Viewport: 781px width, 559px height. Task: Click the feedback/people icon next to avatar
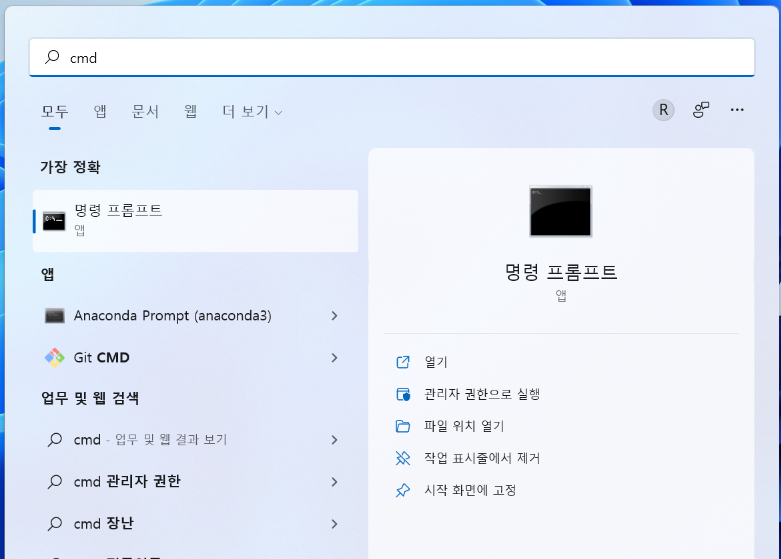tap(701, 110)
